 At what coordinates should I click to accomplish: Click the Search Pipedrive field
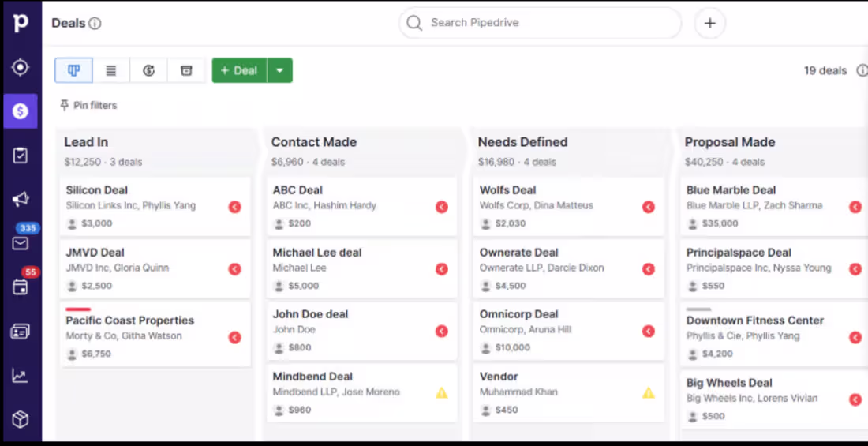tap(540, 23)
